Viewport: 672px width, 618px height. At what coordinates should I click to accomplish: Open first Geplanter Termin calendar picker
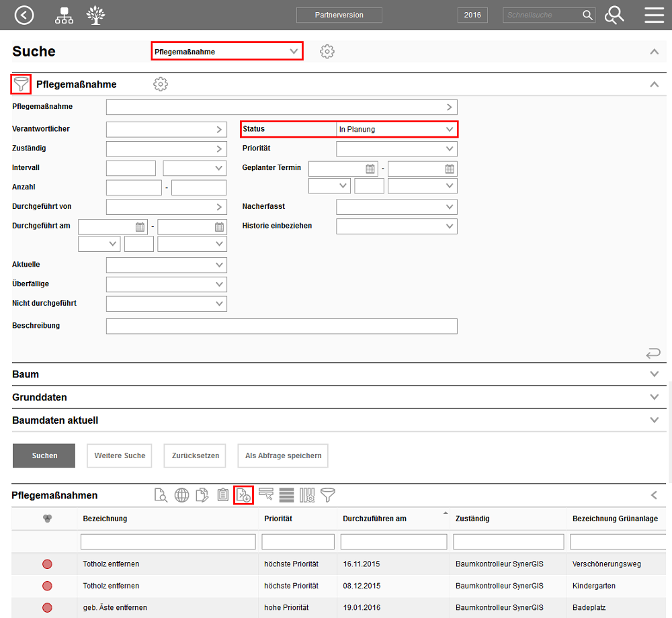[x=370, y=169]
